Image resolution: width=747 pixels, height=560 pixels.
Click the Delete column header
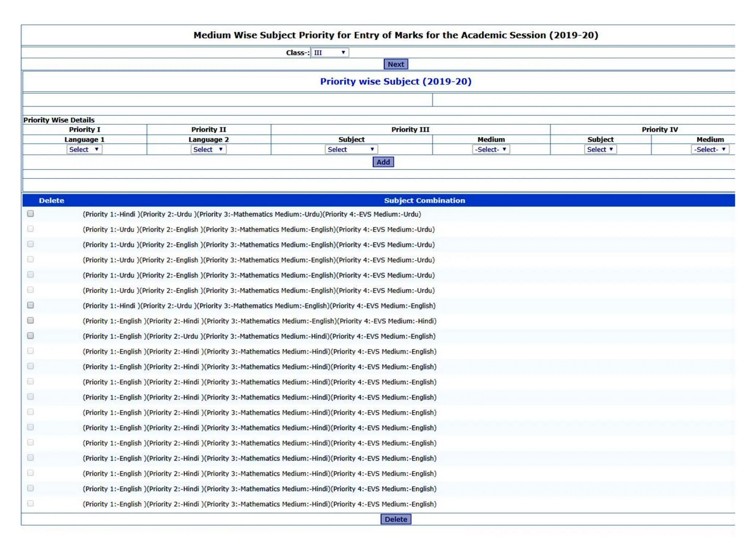51,201
